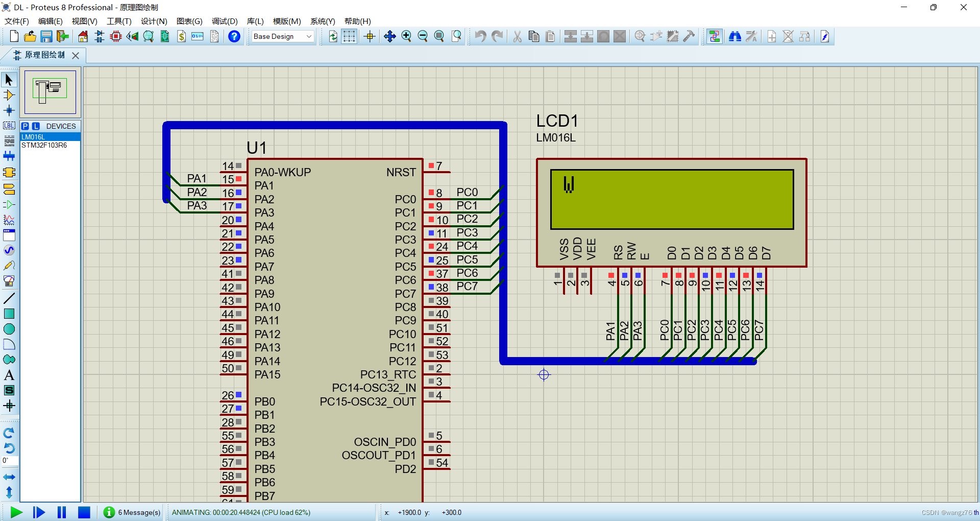The width and height of the screenshot is (980, 521).
Task: Select the 2D circle graphics tool
Action: tap(9, 329)
